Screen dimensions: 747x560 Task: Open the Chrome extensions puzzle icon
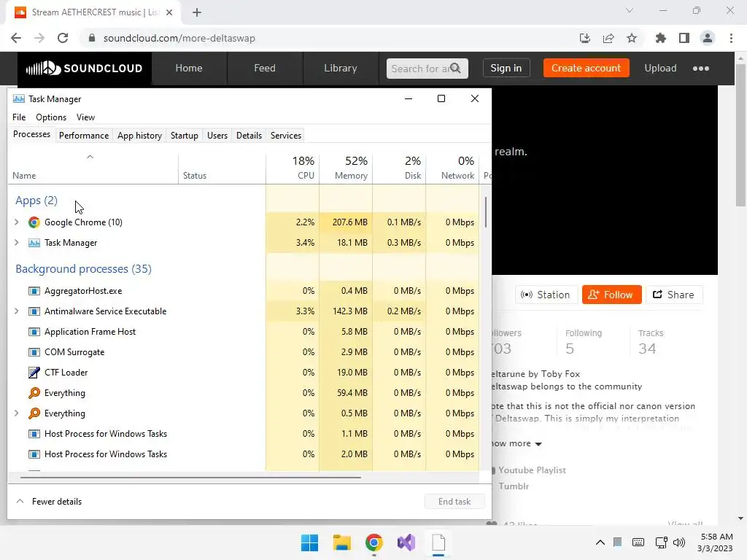661,38
